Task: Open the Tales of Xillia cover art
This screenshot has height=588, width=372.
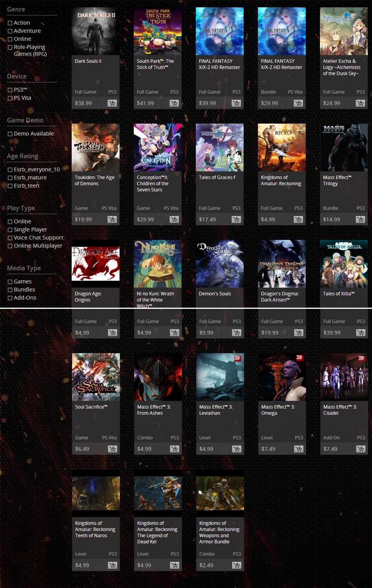Action: point(344,264)
